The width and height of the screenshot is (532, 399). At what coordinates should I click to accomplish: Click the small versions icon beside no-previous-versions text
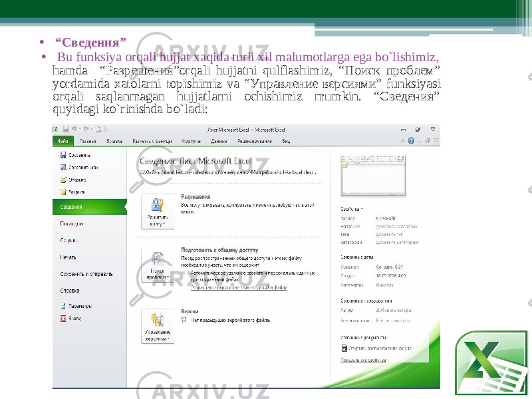184,320
